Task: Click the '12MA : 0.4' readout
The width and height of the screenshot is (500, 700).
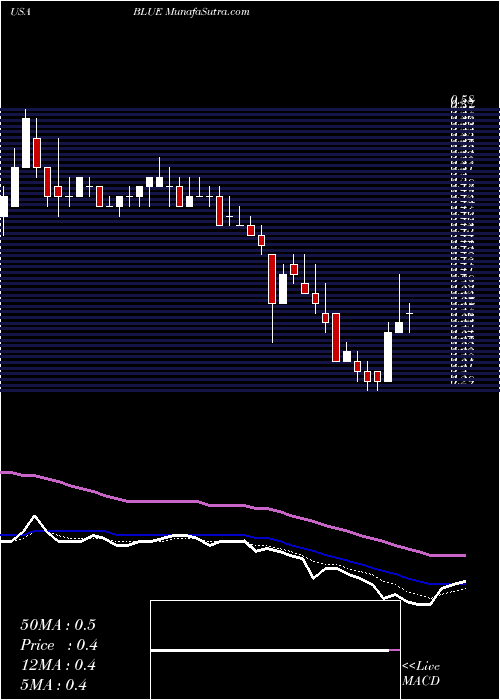Action: [58, 665]
